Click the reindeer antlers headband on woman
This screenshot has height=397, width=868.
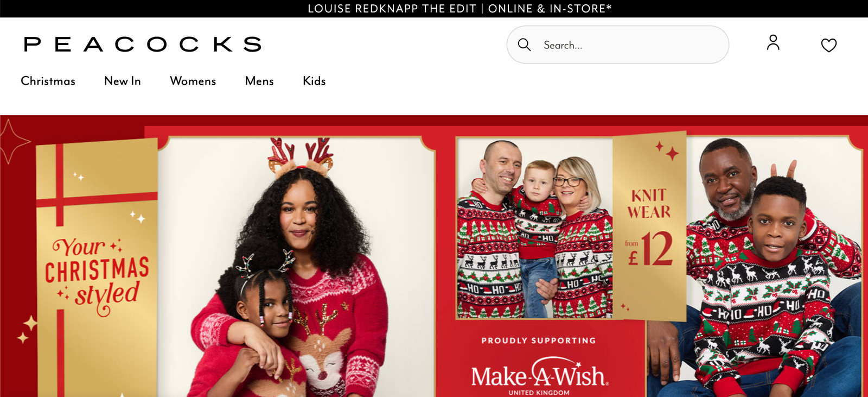point(301,156)
